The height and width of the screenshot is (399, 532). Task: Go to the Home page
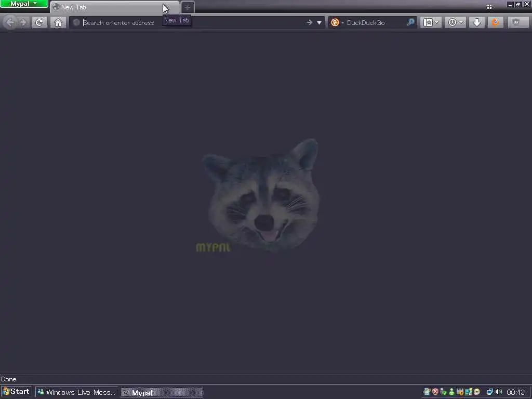58,22
